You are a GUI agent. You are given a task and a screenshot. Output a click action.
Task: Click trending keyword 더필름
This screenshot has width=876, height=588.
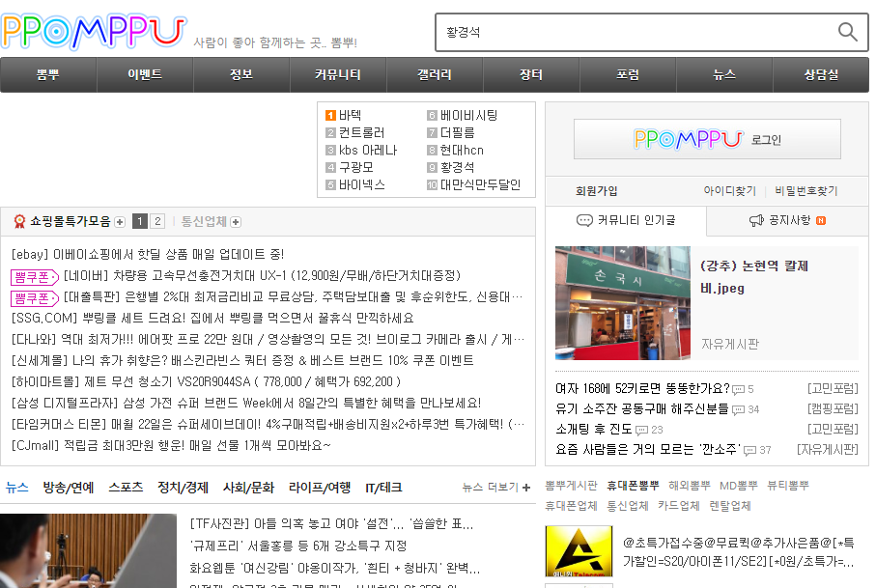click(x=457, y=133)
